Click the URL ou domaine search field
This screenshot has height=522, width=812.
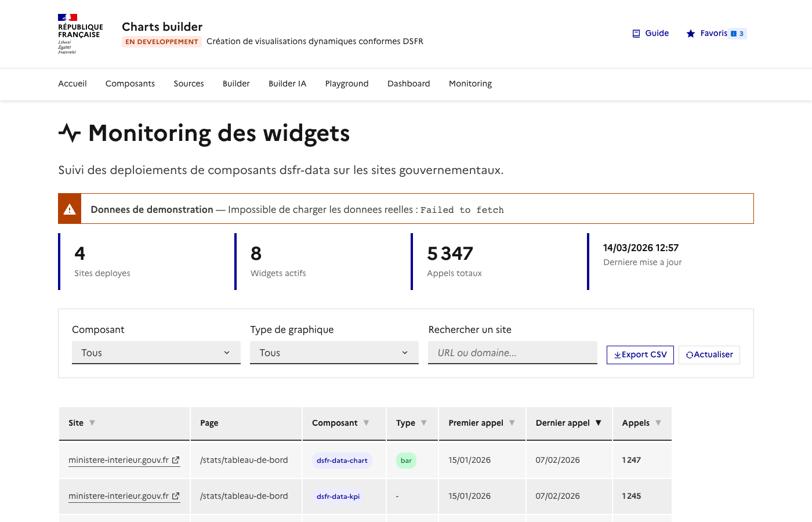coord(513,352)
